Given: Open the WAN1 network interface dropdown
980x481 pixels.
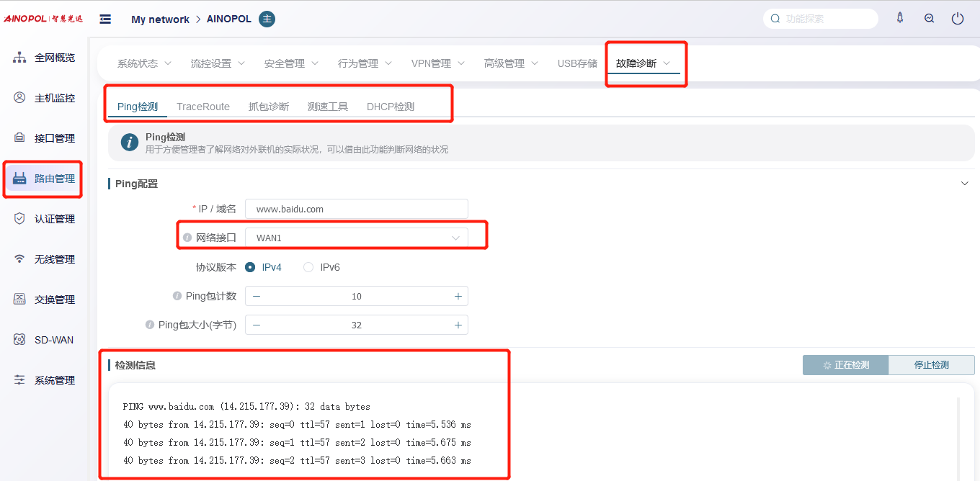Looking at the screenshot, I should pyautogui.click(x=356, y=238).
